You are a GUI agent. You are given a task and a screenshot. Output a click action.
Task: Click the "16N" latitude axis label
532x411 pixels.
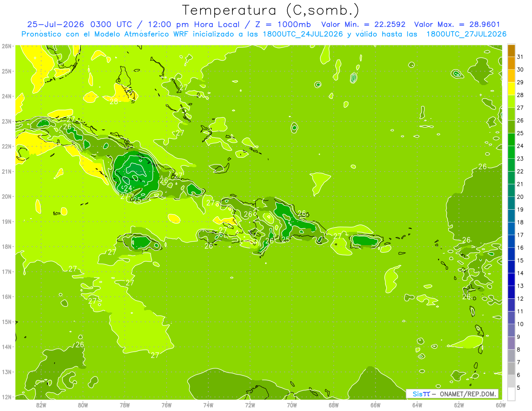point(6,297)
